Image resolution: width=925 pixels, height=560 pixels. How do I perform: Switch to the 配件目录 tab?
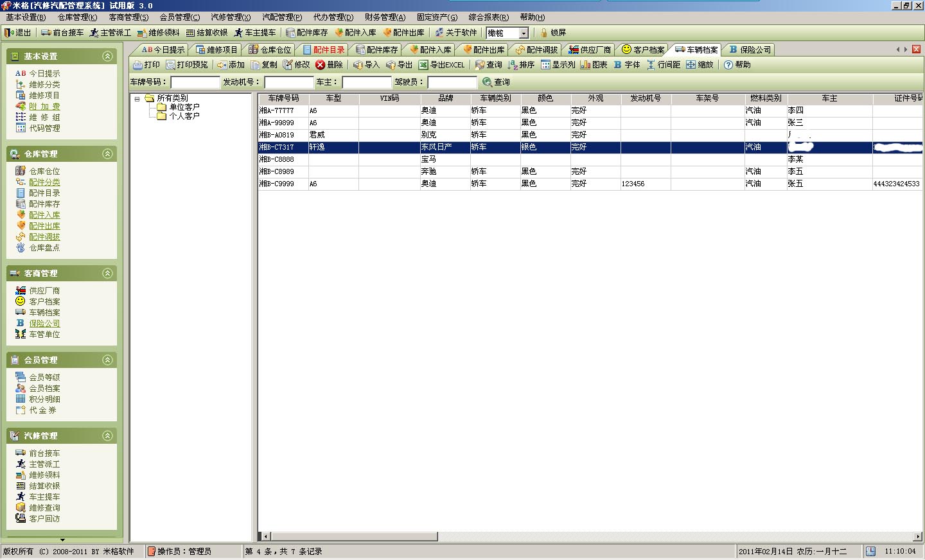pyautogui.click(x=324, y=49)
